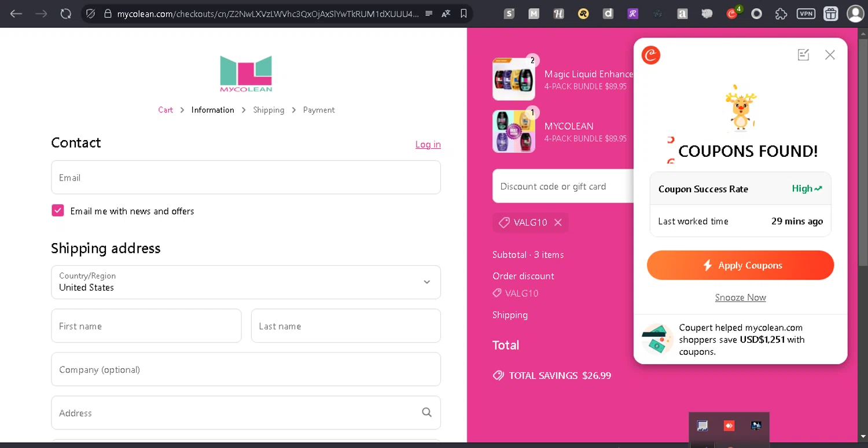Click the search icon in Address field
The height and width of the screenshot is (448, 868).
click(427, 413)
